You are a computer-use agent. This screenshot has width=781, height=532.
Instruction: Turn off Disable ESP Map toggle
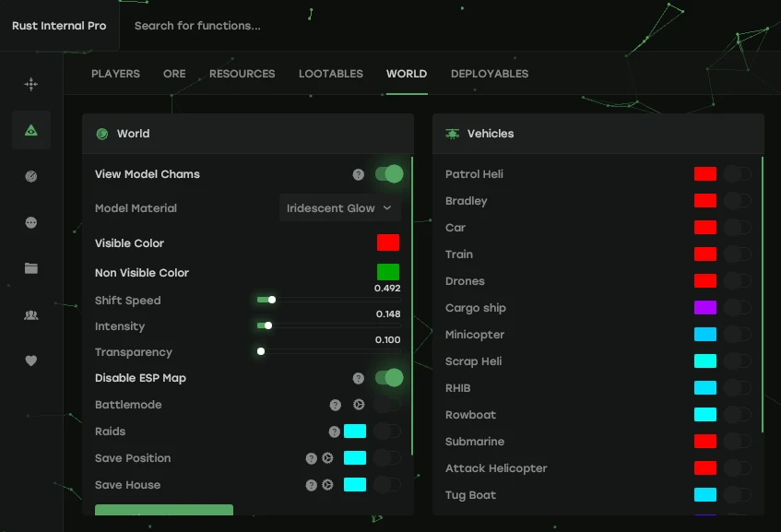[389, 378]
